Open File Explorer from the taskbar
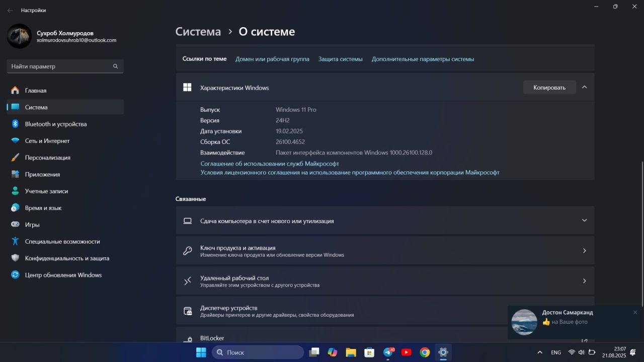 [x=351, y=352]
